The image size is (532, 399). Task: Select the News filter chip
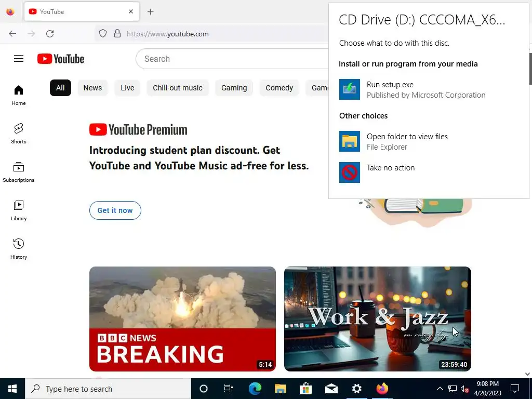point(92,88)
